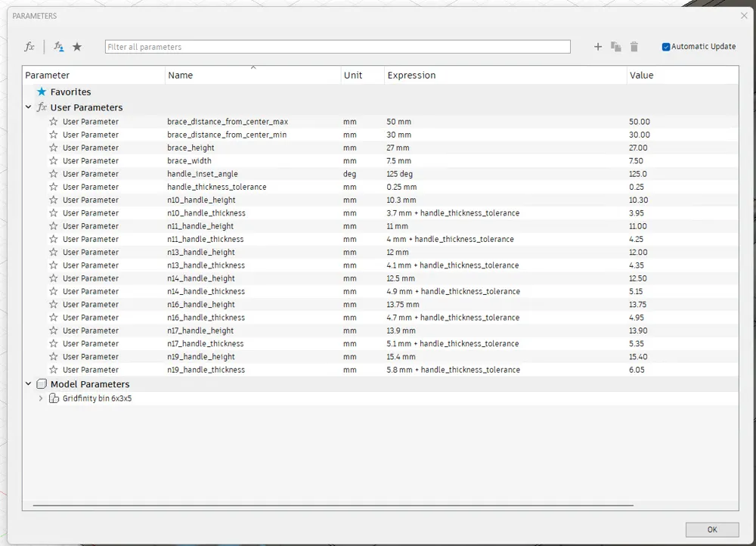Viewport: 756px width, 546px height.
Task: Toggle favorite star for n14_handle_height
Action: click(x=54, y=278)
